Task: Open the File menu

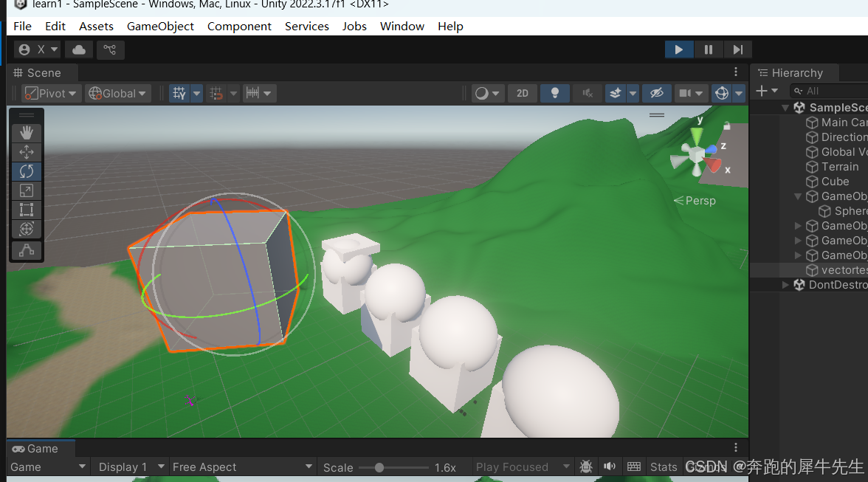Action: 22,26
